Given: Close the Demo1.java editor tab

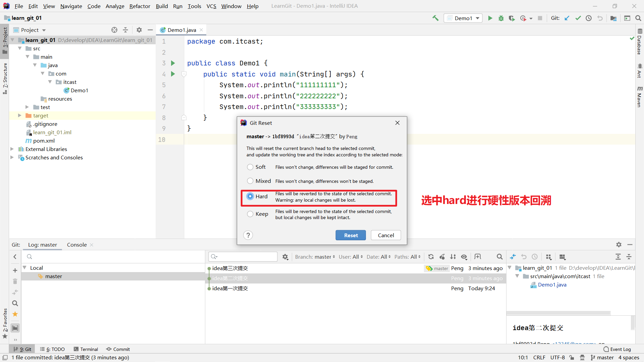Looking at the screenshot, I should 201,30.
